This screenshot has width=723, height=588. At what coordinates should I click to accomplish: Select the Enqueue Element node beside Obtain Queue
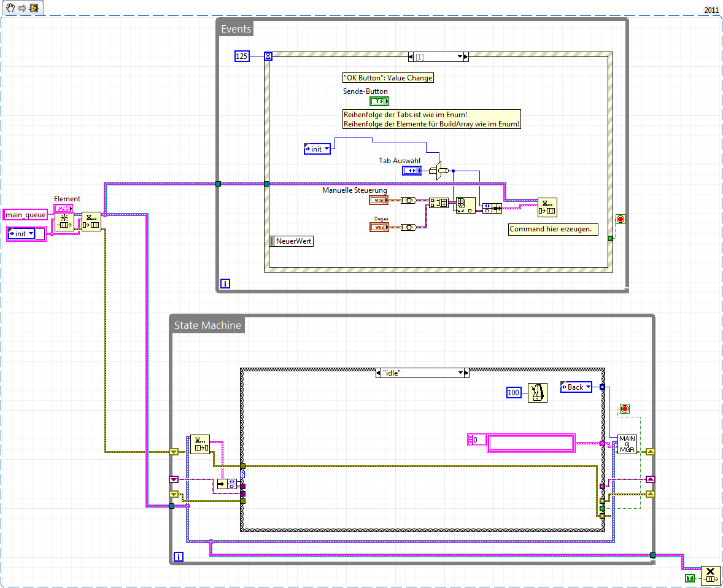[x=91, y=222]
